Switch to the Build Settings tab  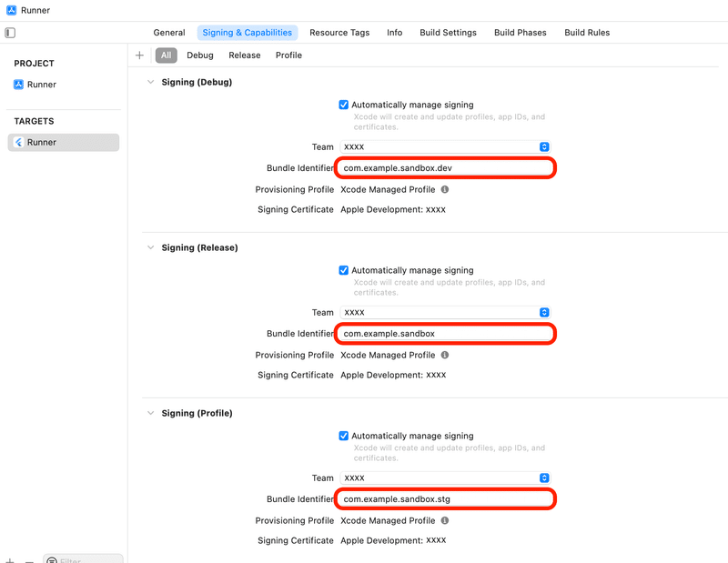(x=448, y=33)
